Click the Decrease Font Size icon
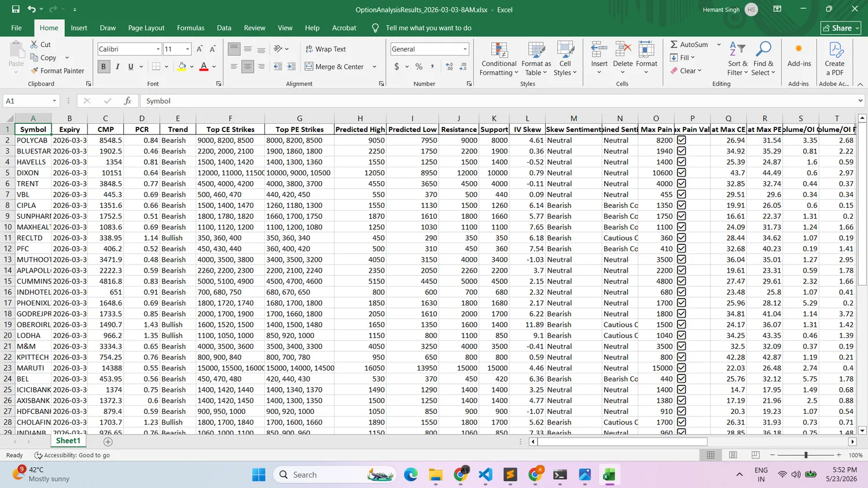This screenshot has width=868, height=488. tap(212, 49)
